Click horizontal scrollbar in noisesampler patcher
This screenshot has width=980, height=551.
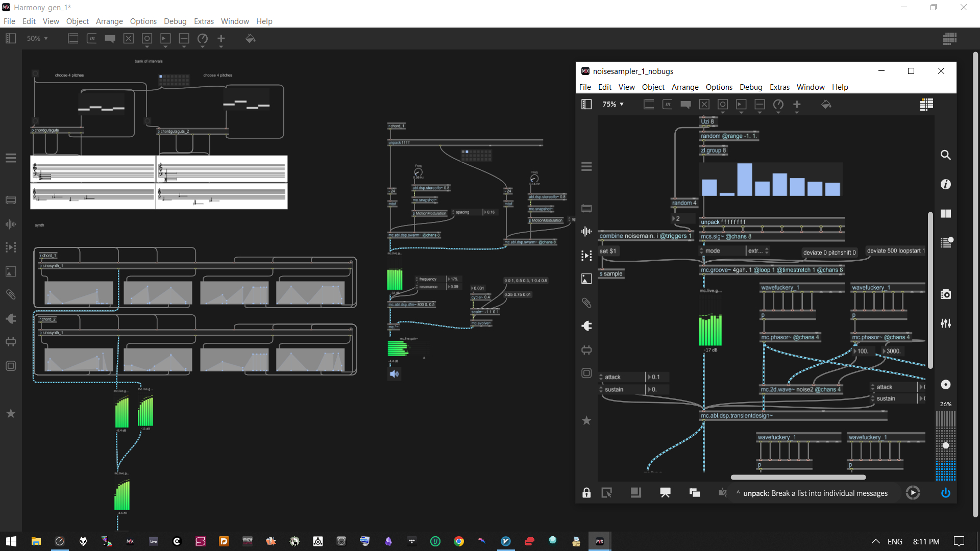pos(798,478)
